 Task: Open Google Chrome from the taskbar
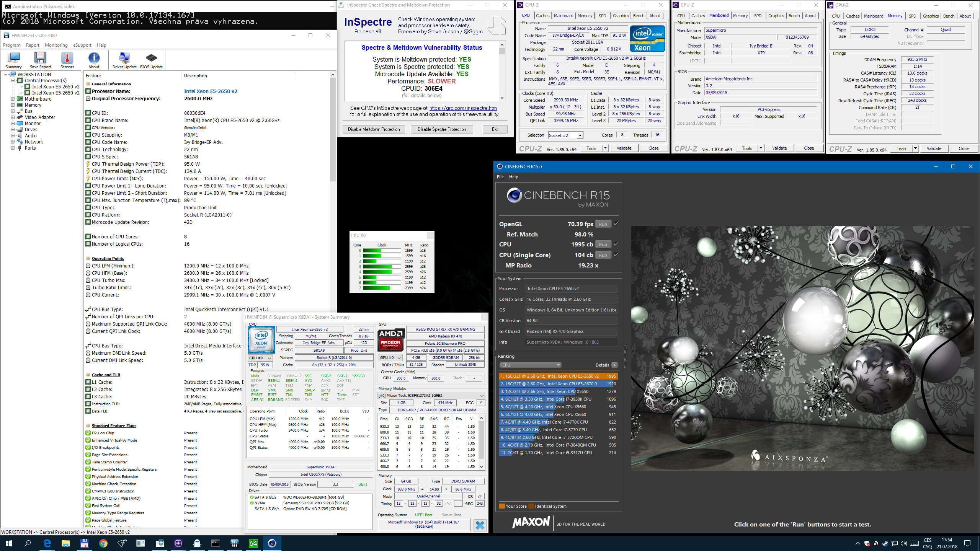(x=103, y=543)
